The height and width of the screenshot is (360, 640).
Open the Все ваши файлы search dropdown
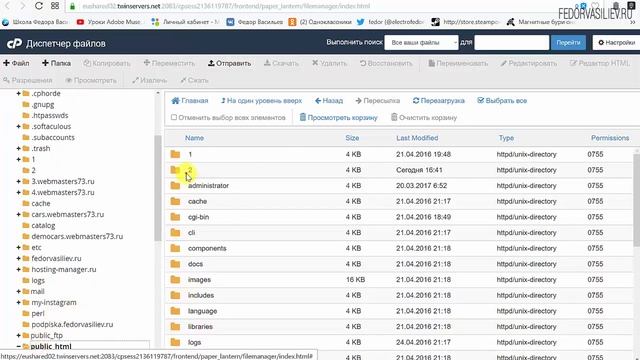(421, 42)
